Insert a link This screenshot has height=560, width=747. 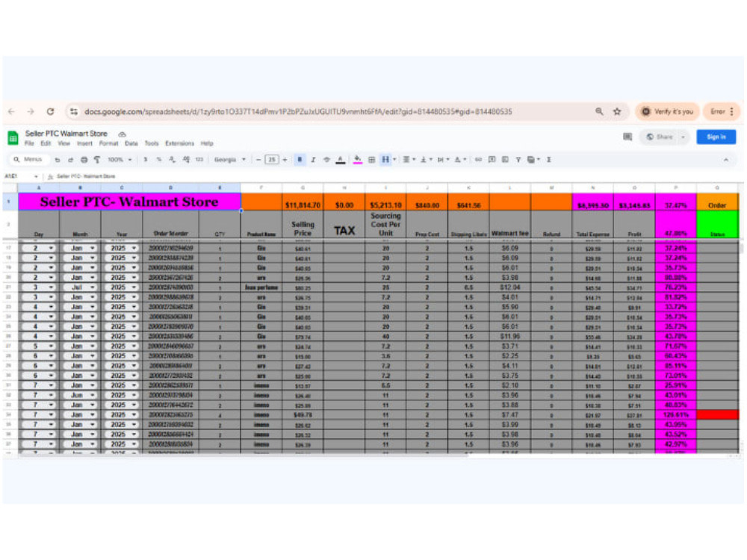coord(478,160)
